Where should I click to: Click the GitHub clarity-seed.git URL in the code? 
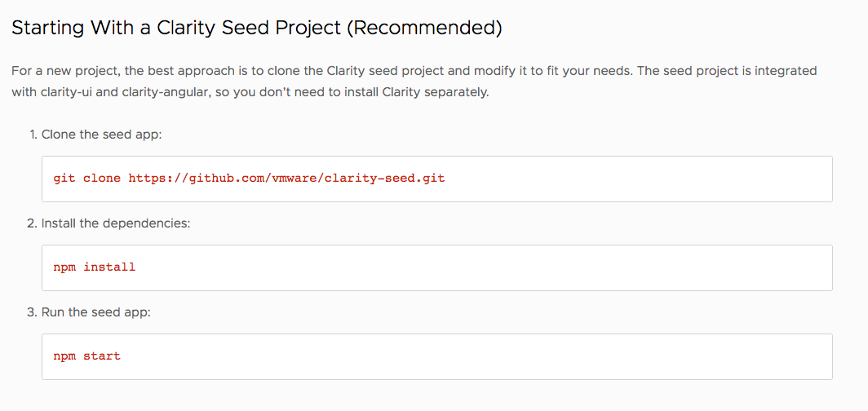tap(287, 179)
